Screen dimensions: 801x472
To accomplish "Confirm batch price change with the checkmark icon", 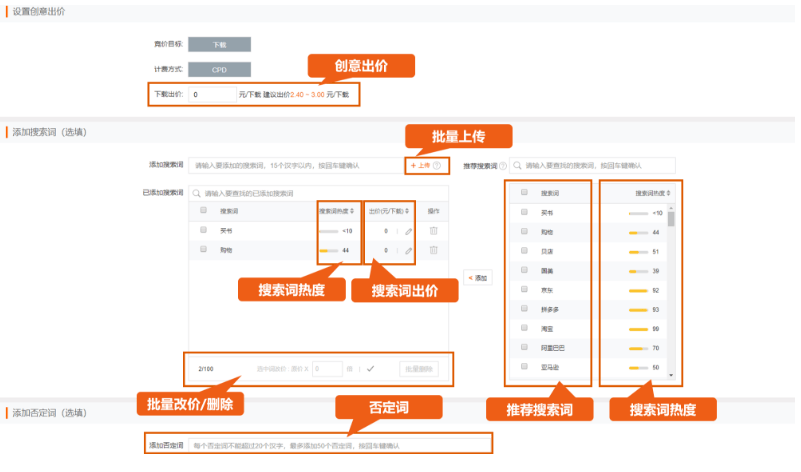I will [x=370, y=369].
